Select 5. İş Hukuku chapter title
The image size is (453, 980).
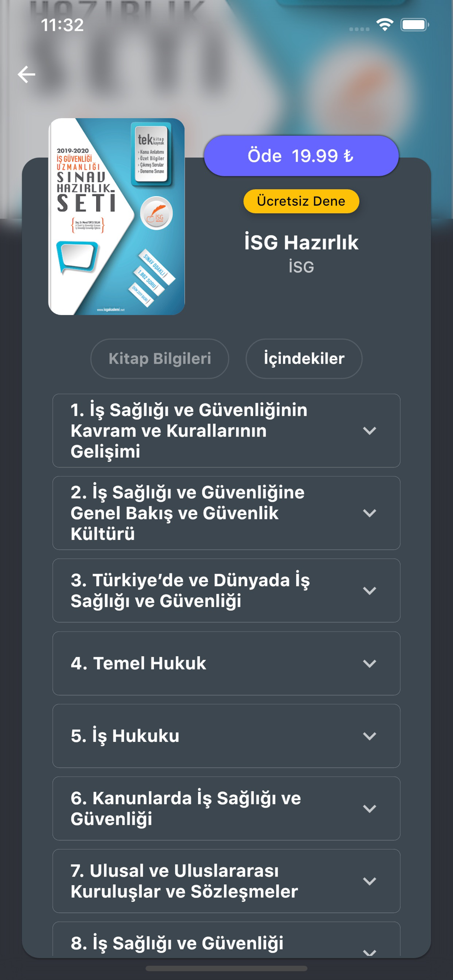(125, 736)
